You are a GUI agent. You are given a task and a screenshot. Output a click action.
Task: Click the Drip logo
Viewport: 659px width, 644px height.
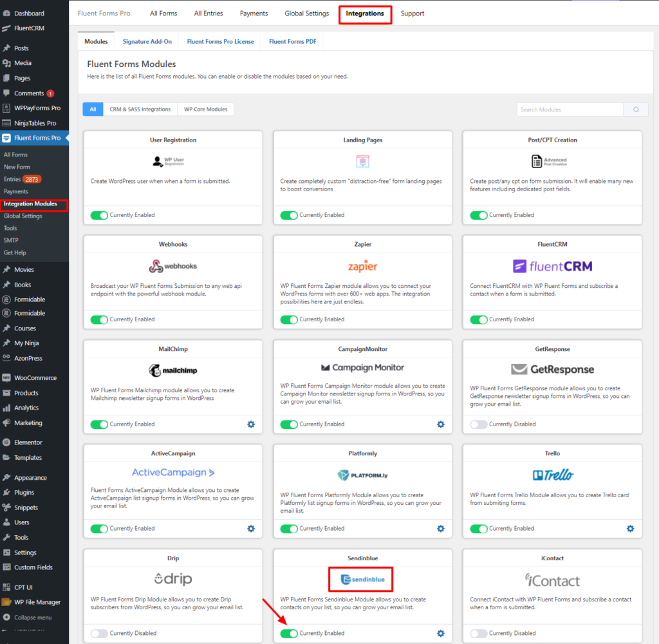(172, 579)
